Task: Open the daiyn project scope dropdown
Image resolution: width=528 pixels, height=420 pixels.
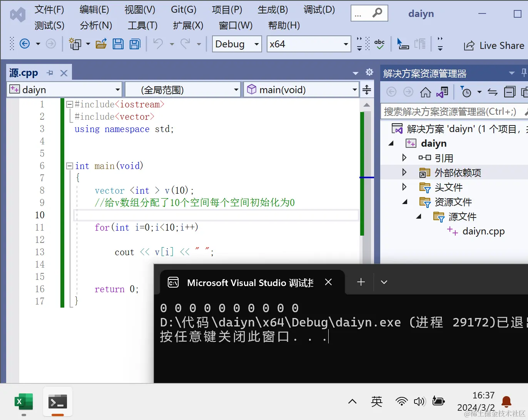Action: (64, 90)
